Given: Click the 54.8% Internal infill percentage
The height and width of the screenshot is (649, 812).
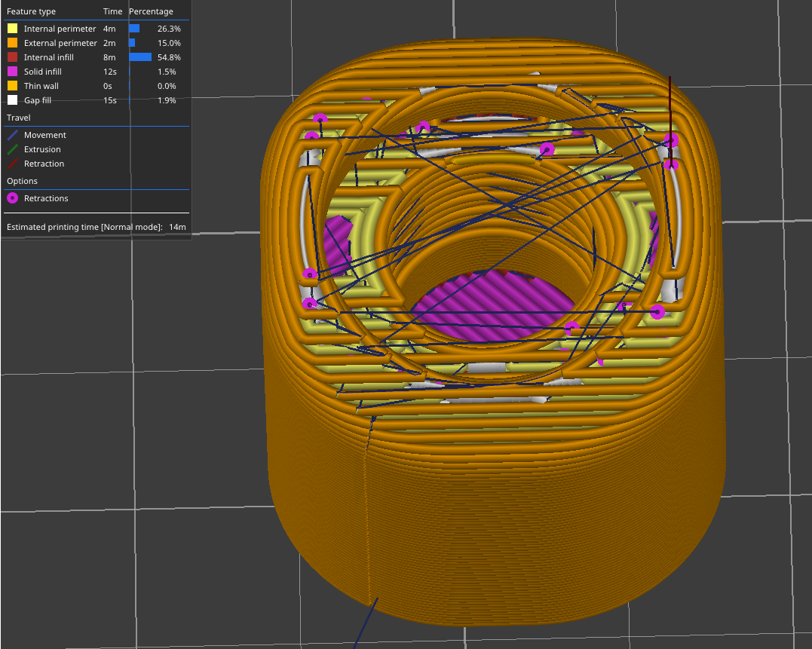Looking at the screenshot, I should (x=169, y=57).
